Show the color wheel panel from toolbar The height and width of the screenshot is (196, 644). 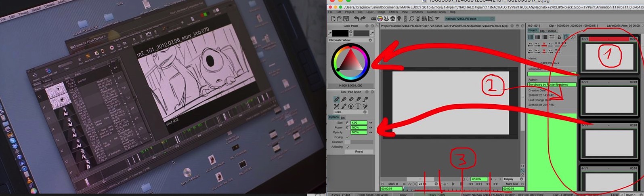(x=380, y=19)
